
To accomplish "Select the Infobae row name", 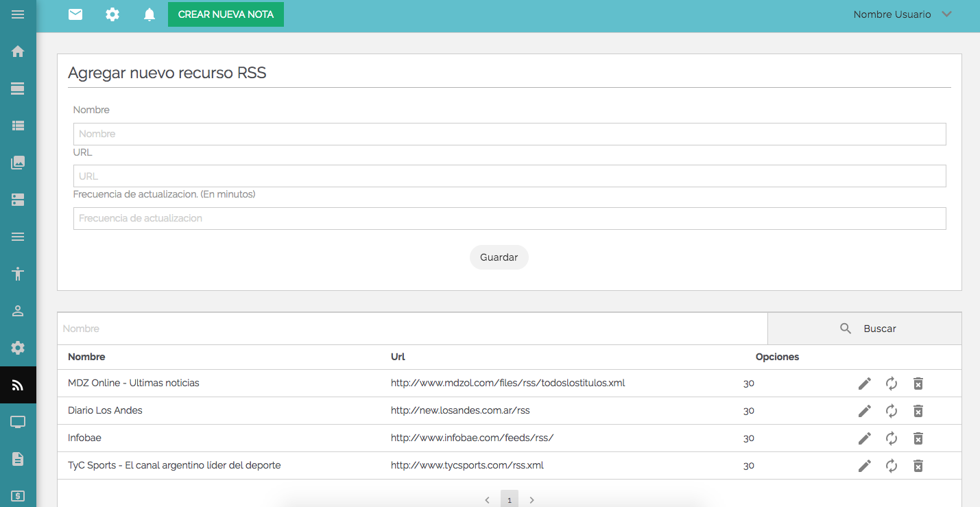I will [x=84, y=438].
